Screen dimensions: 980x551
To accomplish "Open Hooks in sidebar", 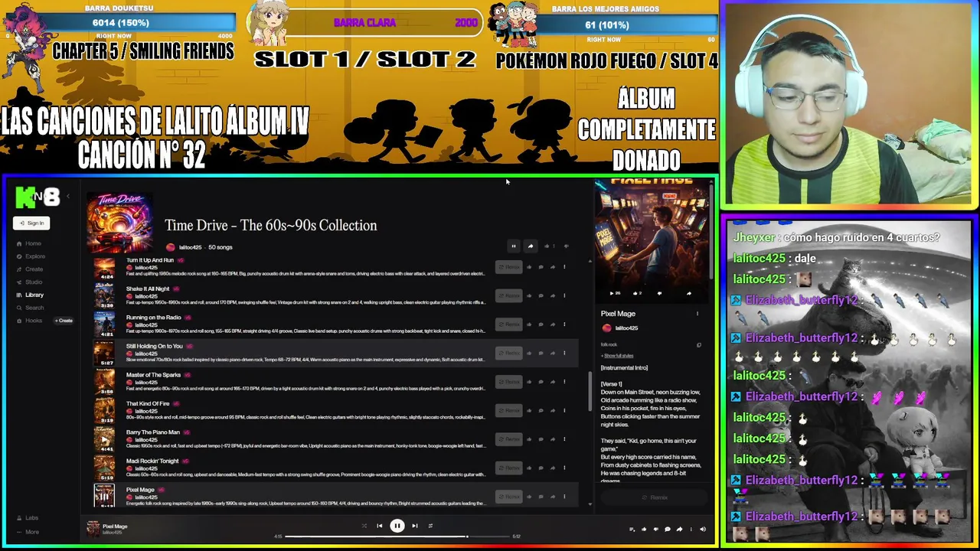I will (29, 321).
